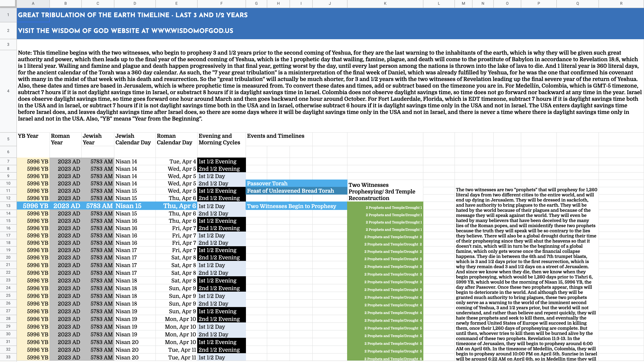Click 1st 1/2 Evening cell in row 31
The image size is (644, 362).
click(222, 342)
